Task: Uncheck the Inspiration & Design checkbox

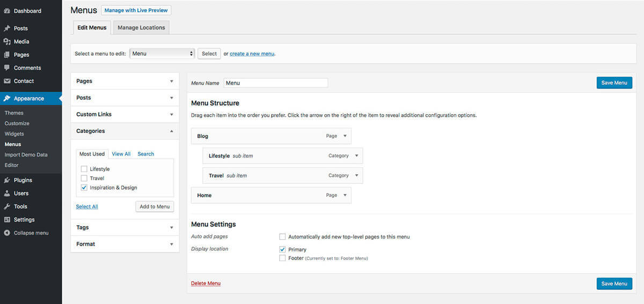Action: click(84, 188)
